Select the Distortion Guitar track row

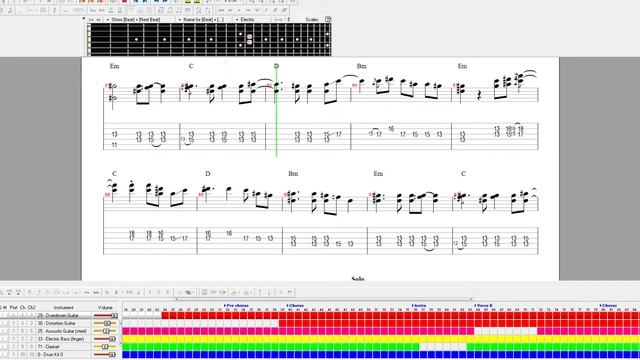click(x=63, y=323)
